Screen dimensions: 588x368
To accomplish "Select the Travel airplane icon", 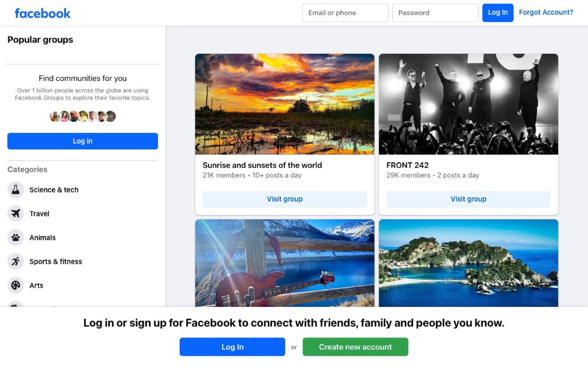I will (x=15, y=213).
